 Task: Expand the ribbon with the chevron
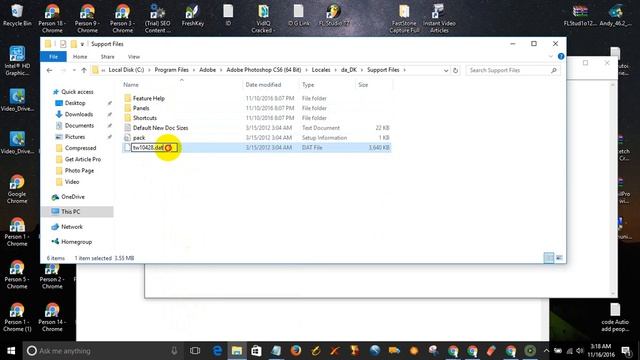pos(551,56)
